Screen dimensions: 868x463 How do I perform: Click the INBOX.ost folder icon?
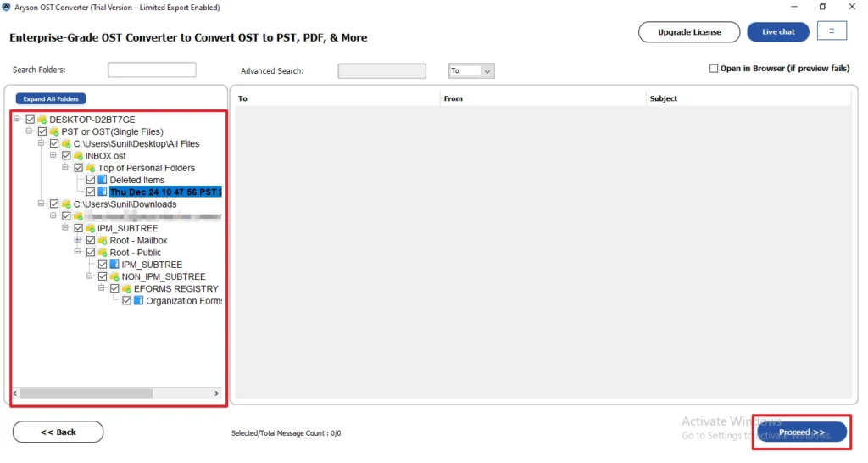point(79,156)
